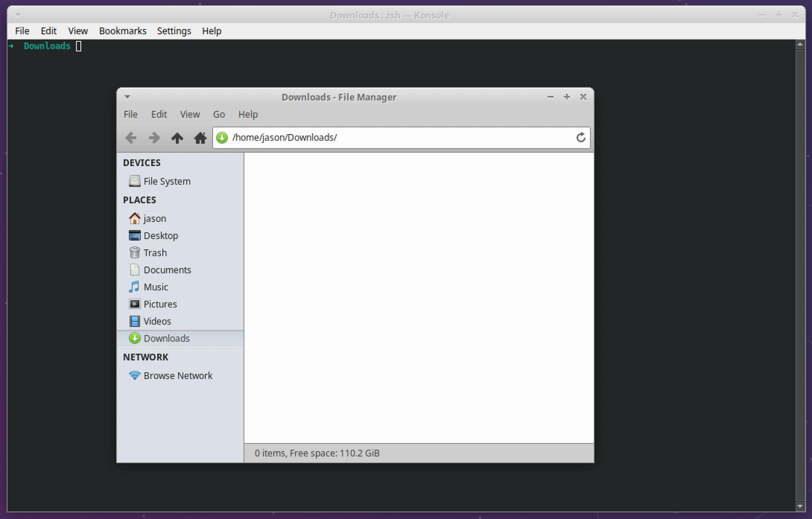The width and height of the screenshot is (812, 519).
Task: Open the Trash from the sidebar
Action: pyautogui.click(x=155, y=252)
